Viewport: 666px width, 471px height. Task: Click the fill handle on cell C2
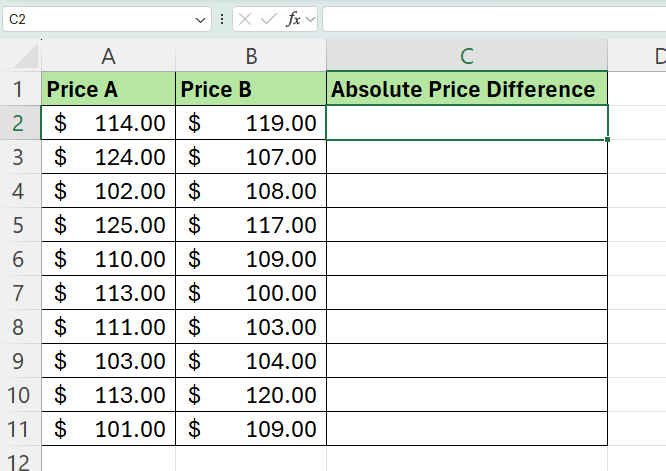click(x=607, y=140)
